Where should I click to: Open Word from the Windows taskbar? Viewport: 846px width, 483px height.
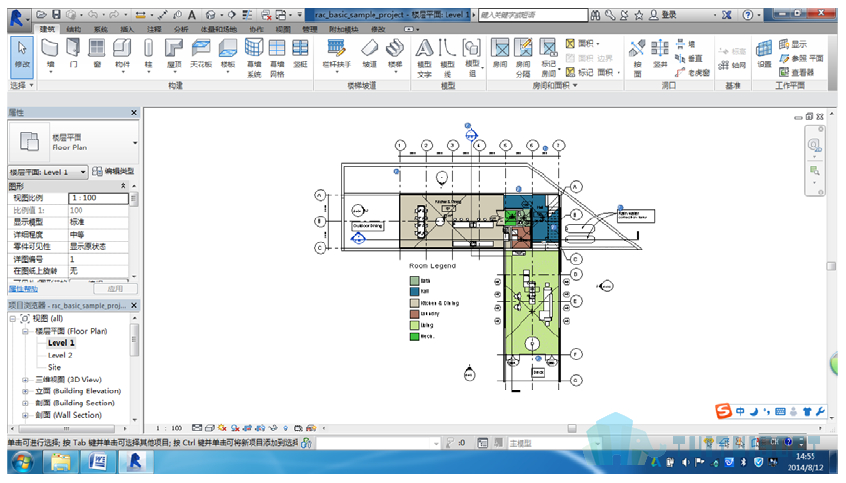98,462
